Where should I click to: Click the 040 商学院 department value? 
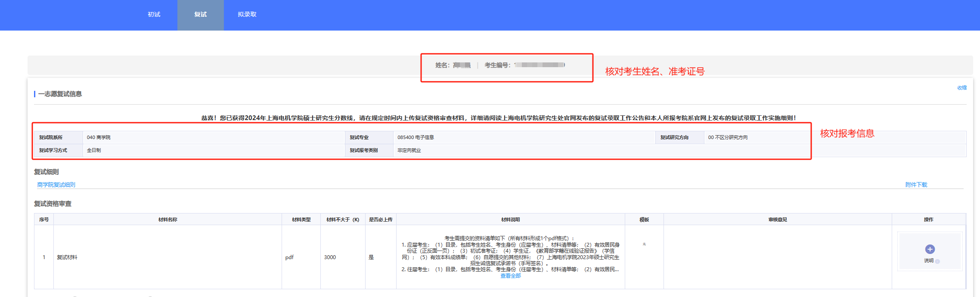99,137
